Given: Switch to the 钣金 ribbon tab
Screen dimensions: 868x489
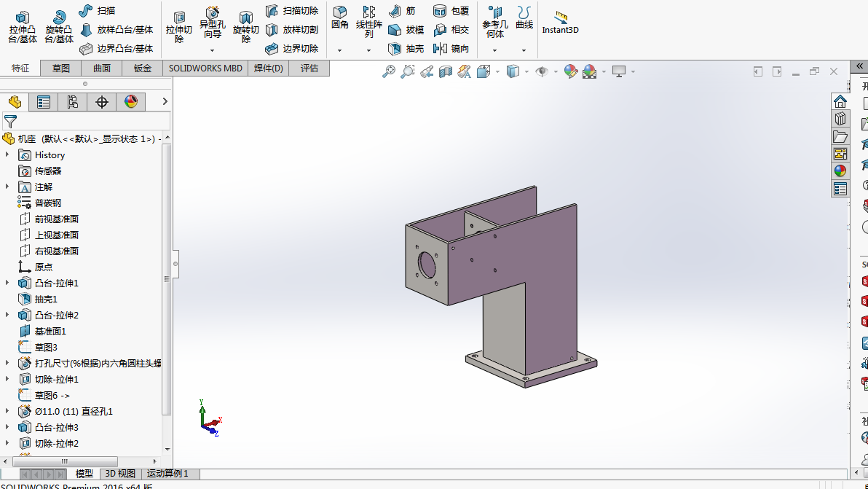Looking at the screenshot, I should point(142,68).
